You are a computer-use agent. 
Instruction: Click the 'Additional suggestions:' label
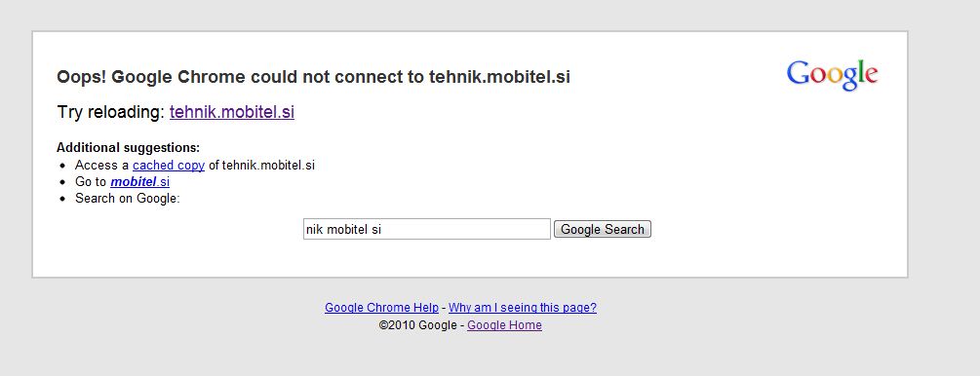(128, 148)
